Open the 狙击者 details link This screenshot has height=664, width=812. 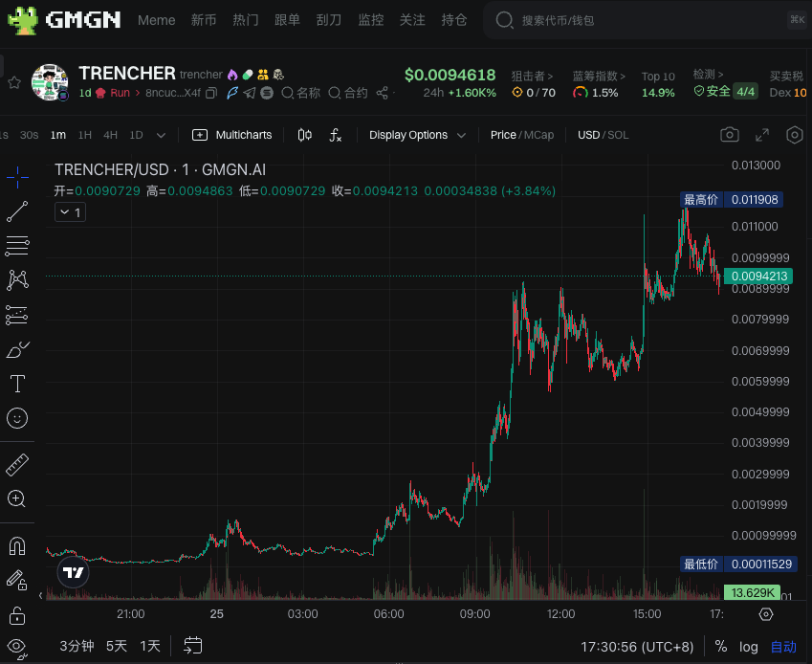pos(533,77)
